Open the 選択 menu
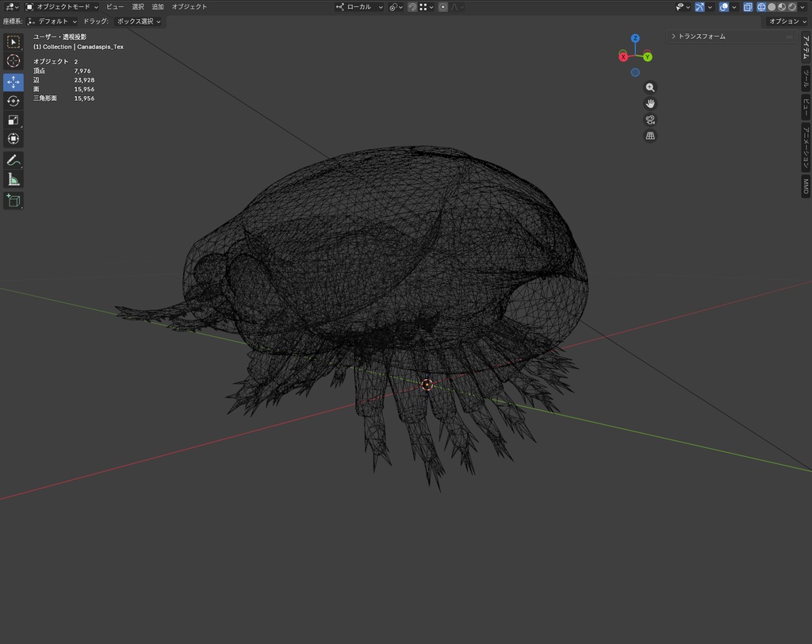This screenshot has width=812, height=644. [x=138, y=6]
